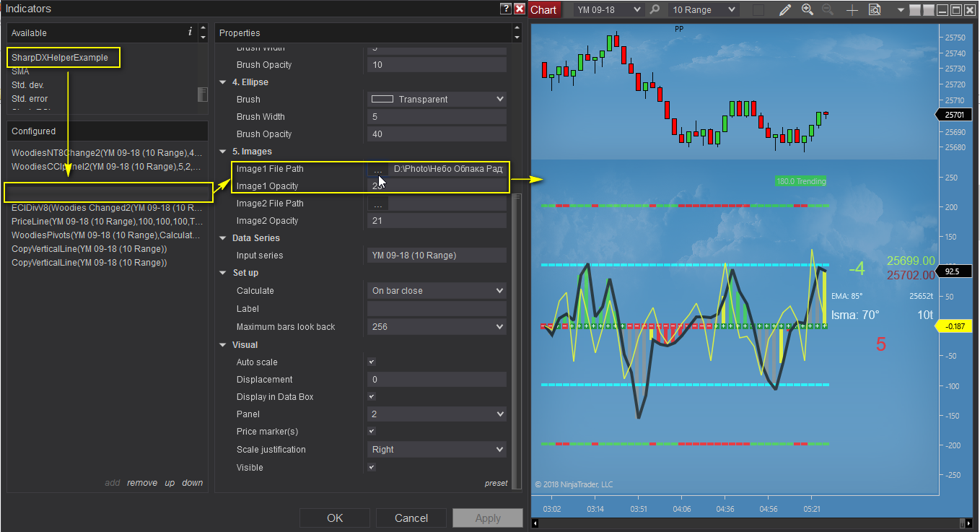Select SMA in Available list
This screenshot has width=980, height=532.
point(20,71)
